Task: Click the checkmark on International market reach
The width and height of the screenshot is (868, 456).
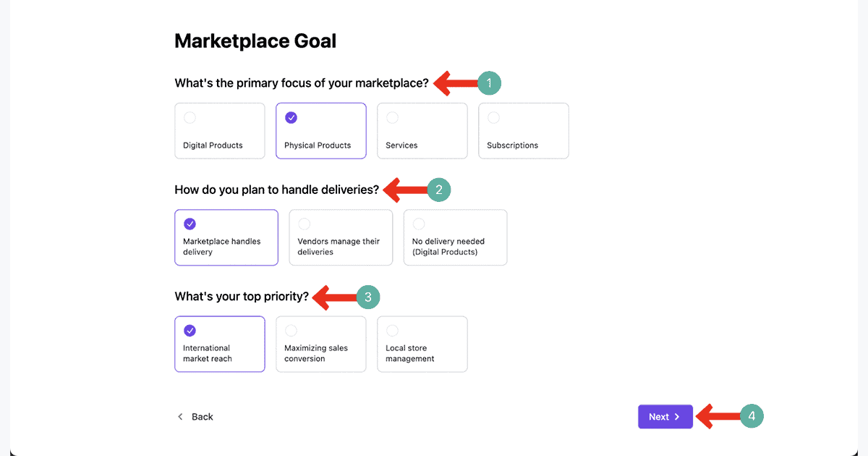Action: click(190, 330)
